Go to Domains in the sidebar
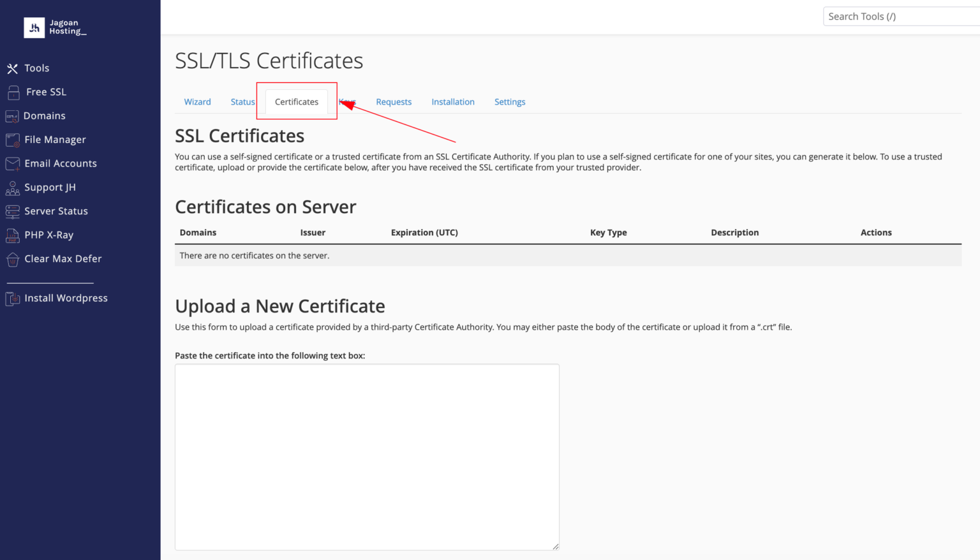 click(x=45, y=115)
